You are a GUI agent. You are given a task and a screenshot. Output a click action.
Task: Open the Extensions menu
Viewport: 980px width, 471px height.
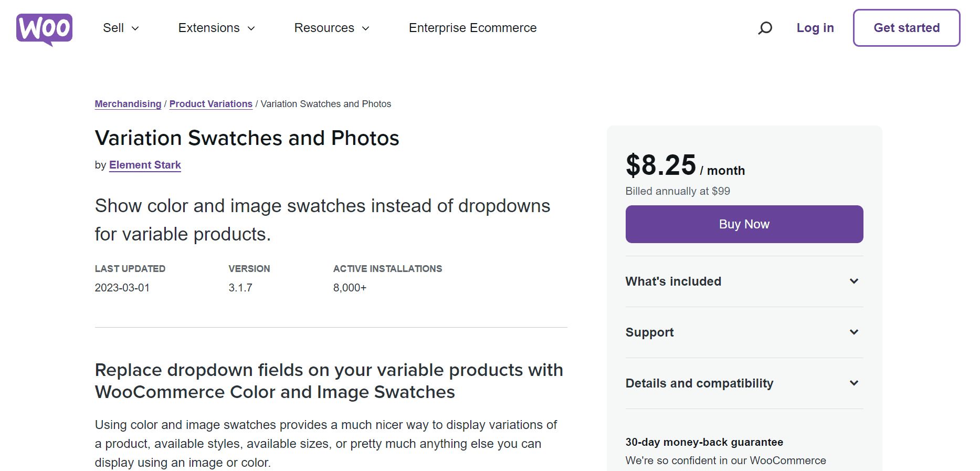click(216, 28)
